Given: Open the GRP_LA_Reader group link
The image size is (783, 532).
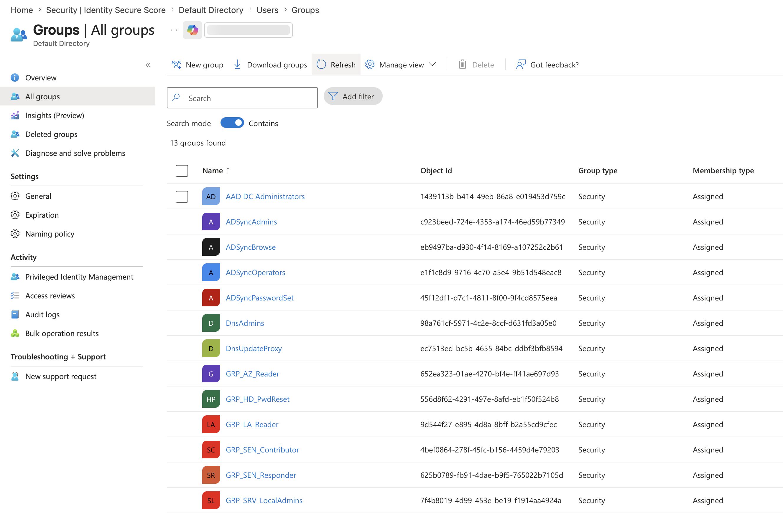Looking at the screenshot, I should tap(252, 424).
